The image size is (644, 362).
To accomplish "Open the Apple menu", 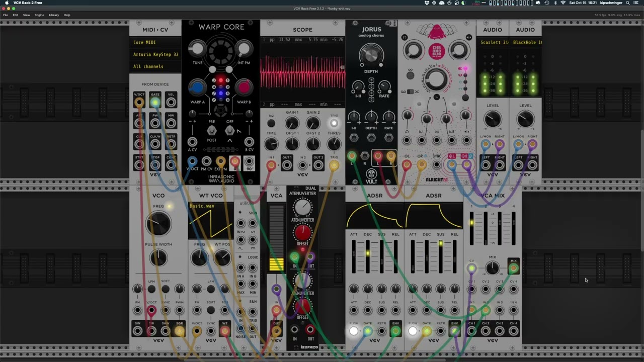I will tap(7, 3).
